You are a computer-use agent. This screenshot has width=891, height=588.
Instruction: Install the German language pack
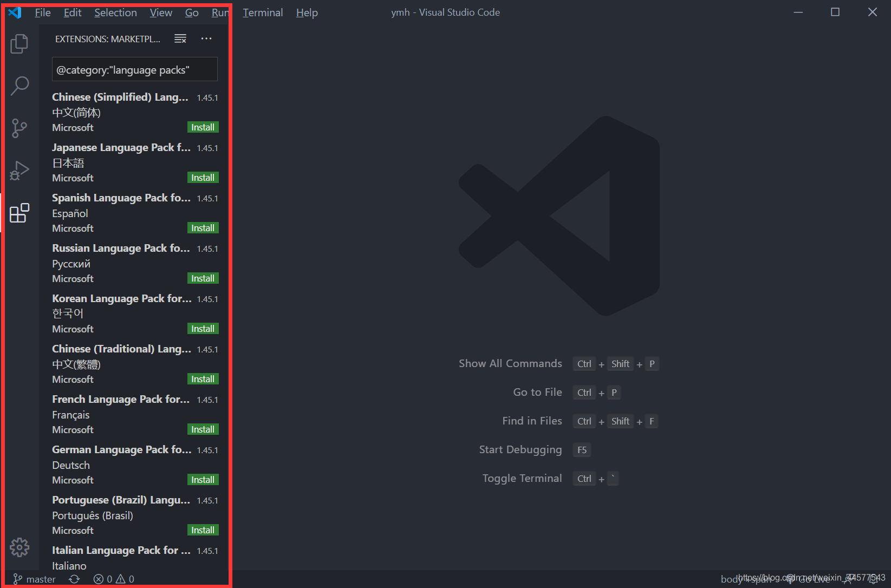tap(203, 480)
